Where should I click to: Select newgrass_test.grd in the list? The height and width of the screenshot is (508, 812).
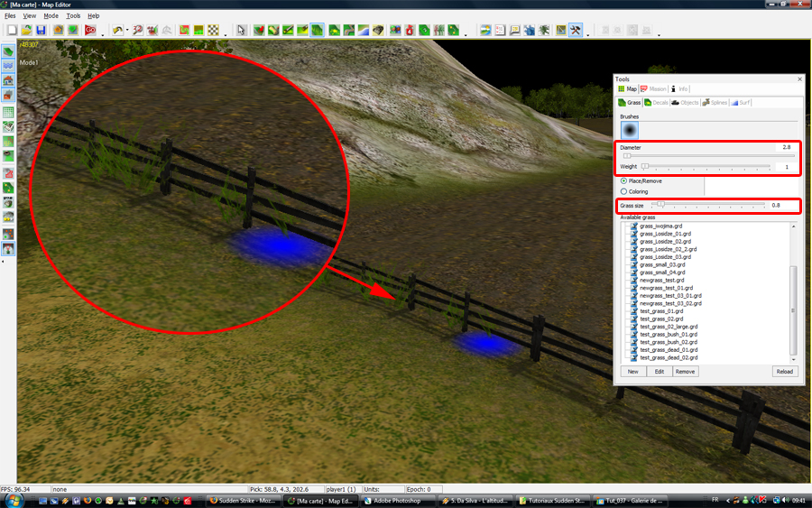point(661,280)
